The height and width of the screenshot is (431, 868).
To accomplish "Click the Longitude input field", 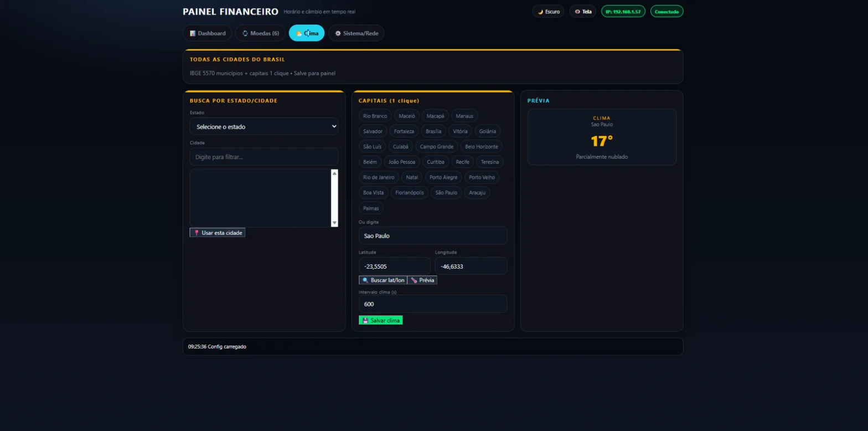I will pos(471,266).
